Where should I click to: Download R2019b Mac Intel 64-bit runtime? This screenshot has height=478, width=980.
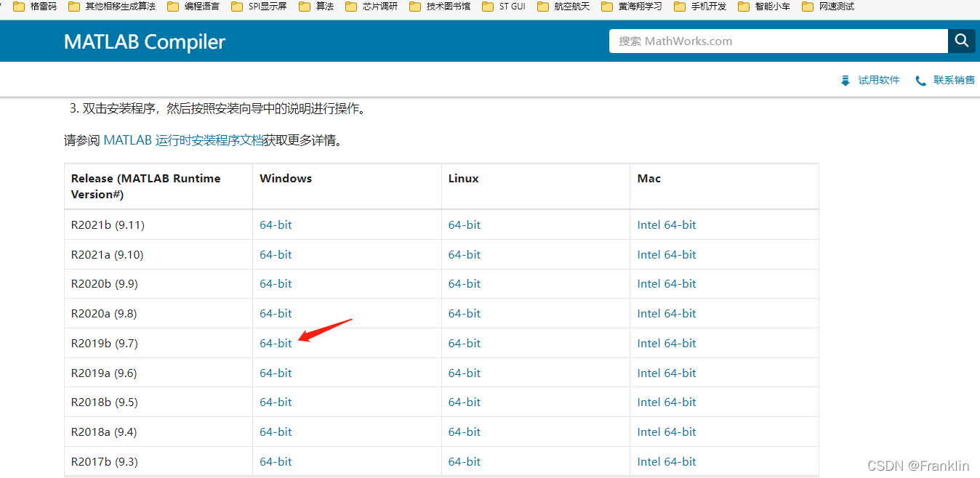coord(667,344)
